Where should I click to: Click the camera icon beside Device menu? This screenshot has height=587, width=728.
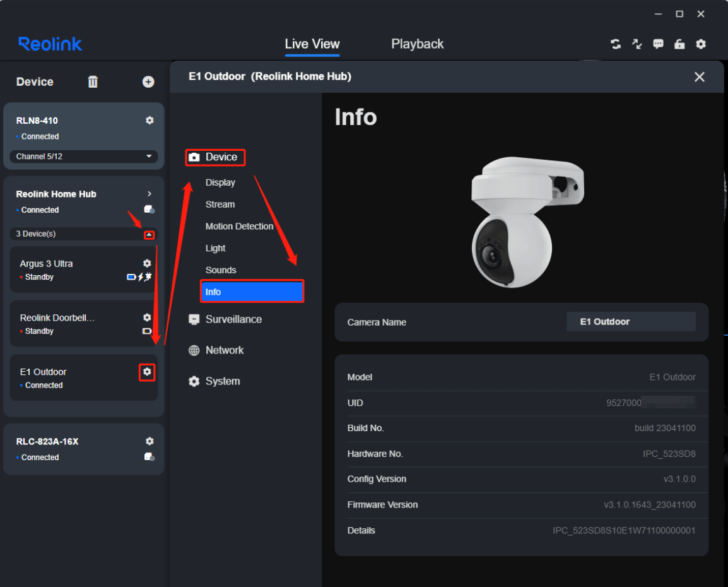194,157
